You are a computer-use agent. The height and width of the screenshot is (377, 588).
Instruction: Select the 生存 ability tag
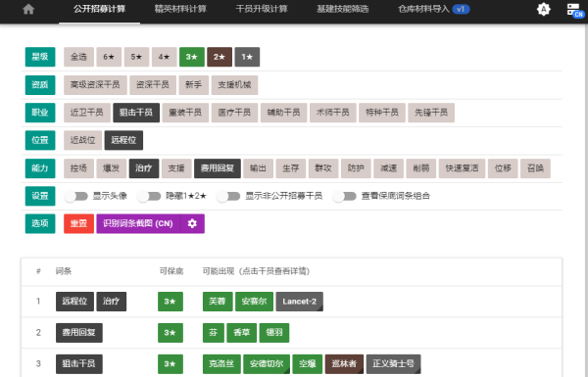291,168
